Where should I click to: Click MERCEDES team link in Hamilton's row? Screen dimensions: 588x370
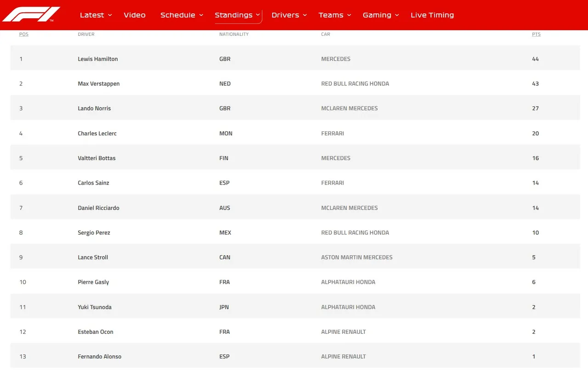(x=336, y=59)
